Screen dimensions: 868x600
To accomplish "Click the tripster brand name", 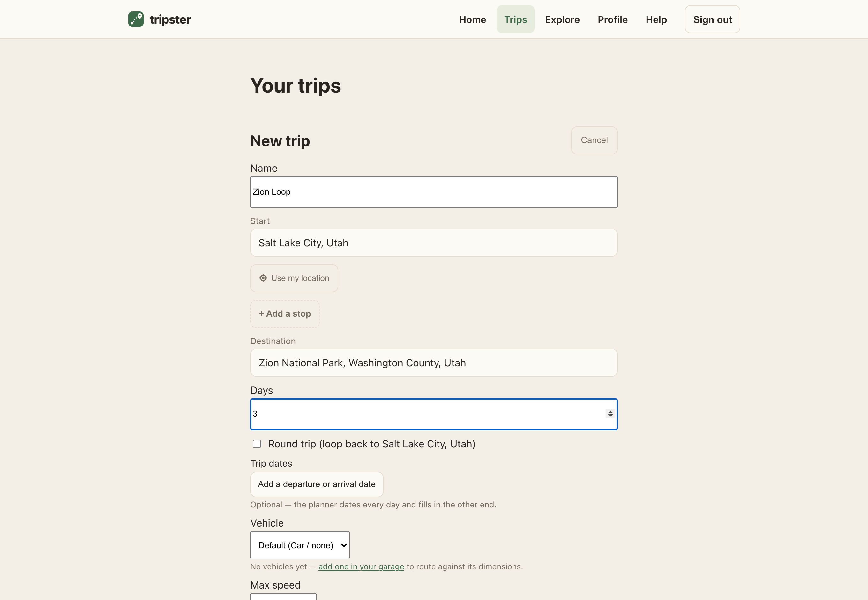I will pos(170,19).
